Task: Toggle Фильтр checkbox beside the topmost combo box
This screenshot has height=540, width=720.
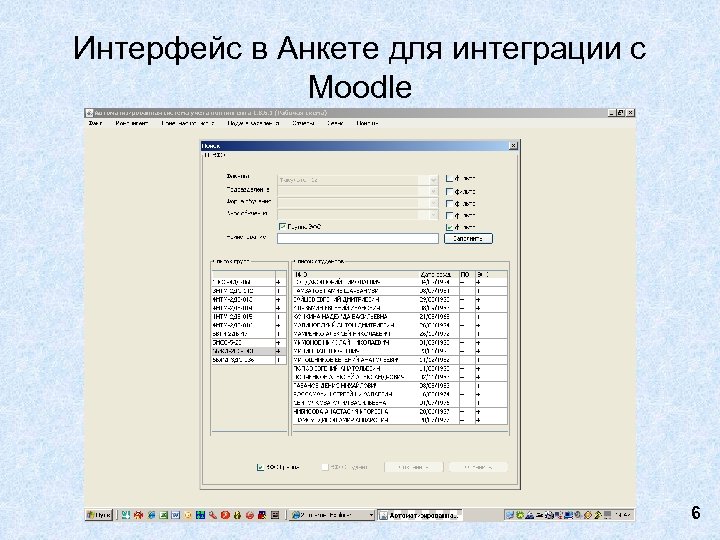Action: (x=450, y=178)
